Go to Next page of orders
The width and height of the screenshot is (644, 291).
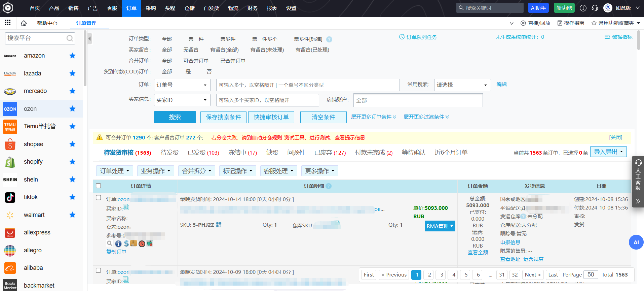pyautogui.click(x=533, y=275)
